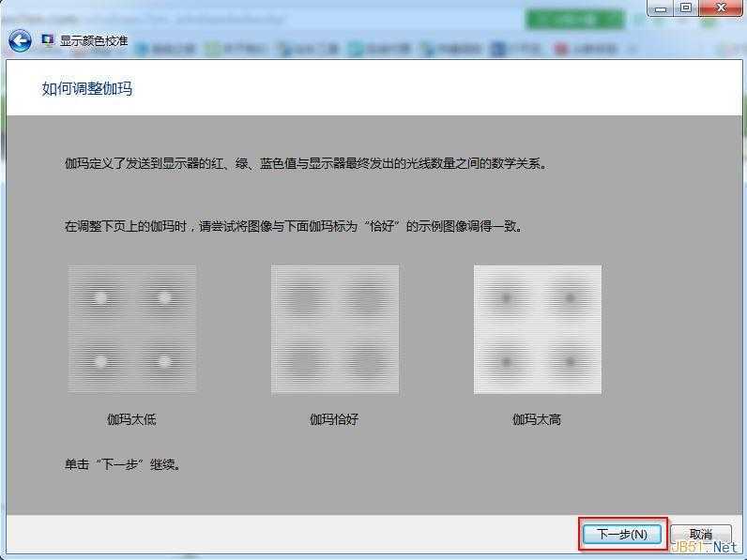Select the 伽玛恰好 sample image
The height and width of the screenshot is (560, 747).
pyautogui.click(x=335, y=329)
